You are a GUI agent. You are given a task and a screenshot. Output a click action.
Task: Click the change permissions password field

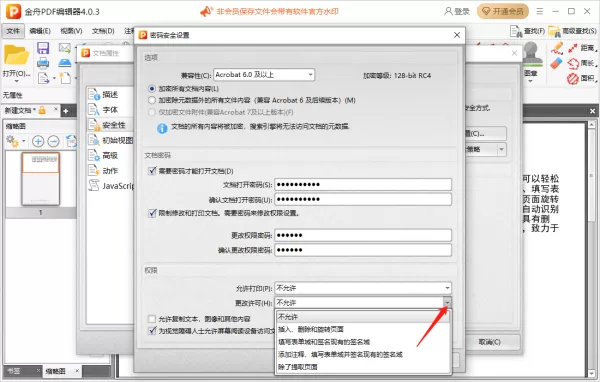[363, 235]
